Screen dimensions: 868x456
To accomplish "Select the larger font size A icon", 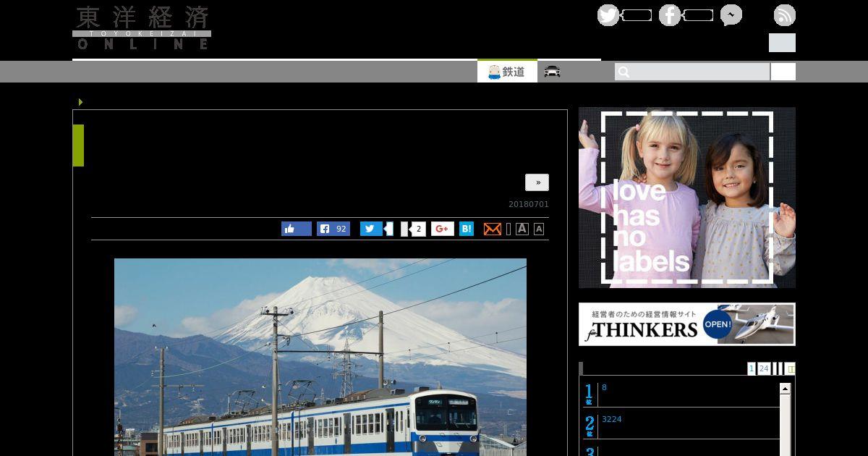I will 522,229.
